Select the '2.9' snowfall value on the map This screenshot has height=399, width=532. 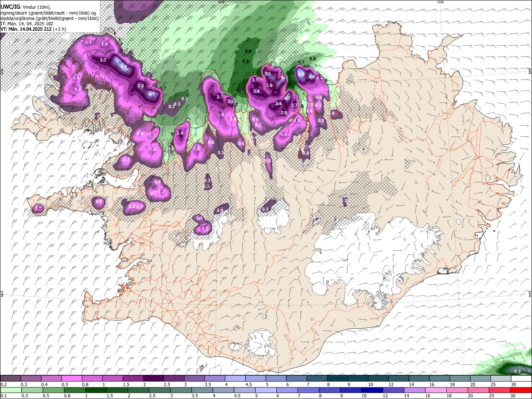269,85
